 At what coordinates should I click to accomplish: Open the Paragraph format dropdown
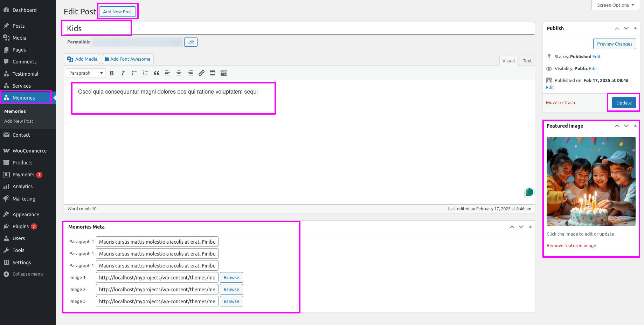point(86,73)
